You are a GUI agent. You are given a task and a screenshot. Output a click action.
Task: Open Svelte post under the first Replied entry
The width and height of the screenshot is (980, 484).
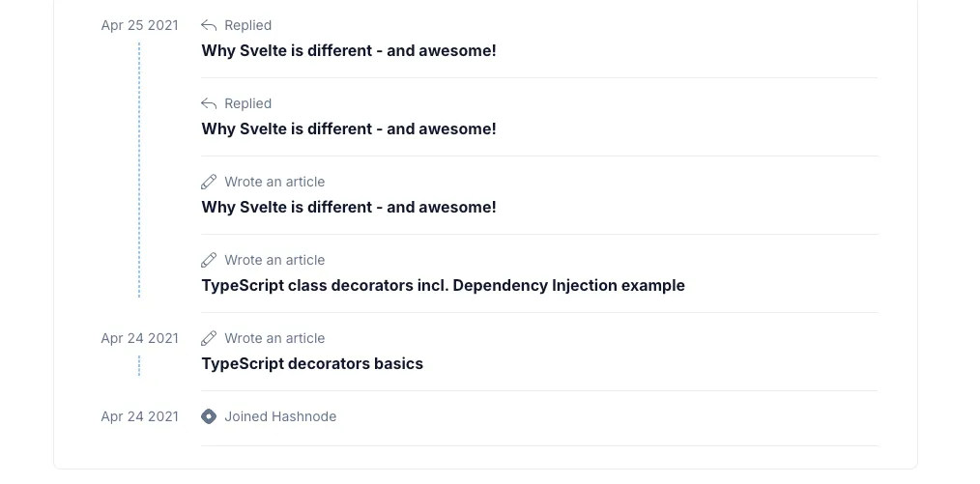[348, 50]
